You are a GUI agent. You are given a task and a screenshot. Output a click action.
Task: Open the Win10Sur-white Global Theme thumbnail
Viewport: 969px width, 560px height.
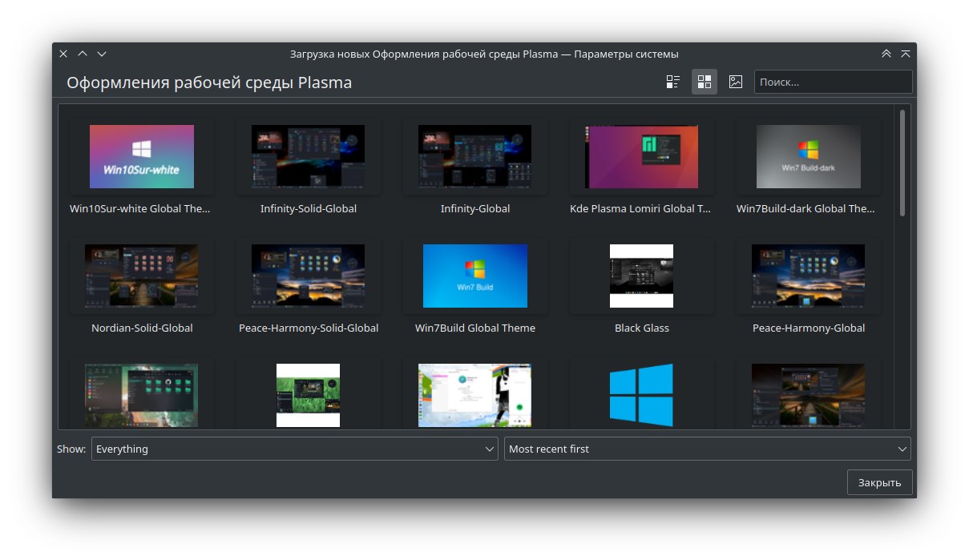(x=142, y=156)
